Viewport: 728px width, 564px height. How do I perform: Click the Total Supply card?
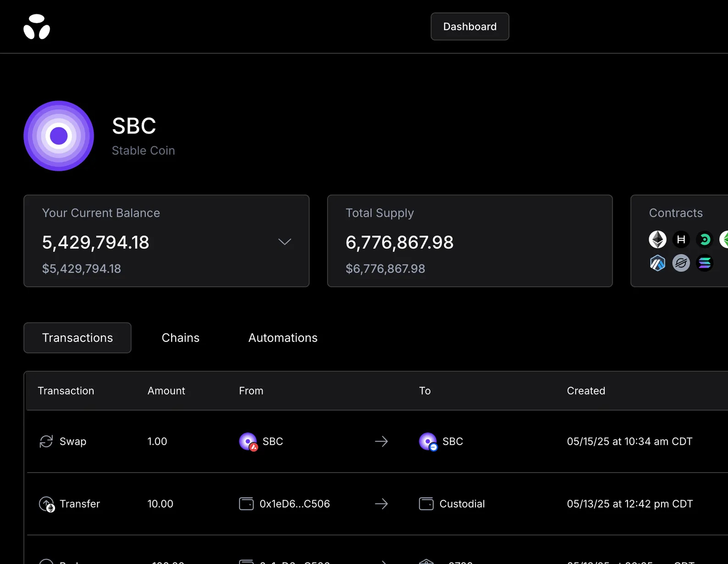470,241
